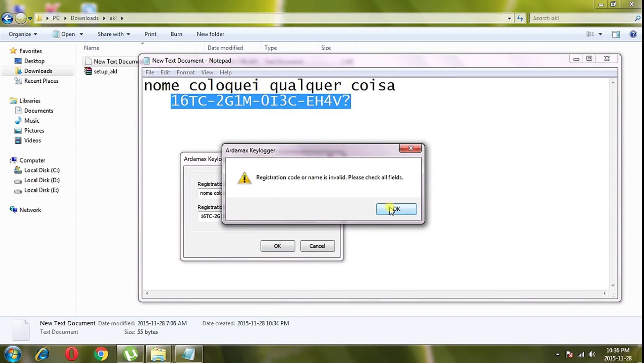Screen dimensions: 644x363
Task: Click OK in the invalid registration warning
Action: (396, 209)
